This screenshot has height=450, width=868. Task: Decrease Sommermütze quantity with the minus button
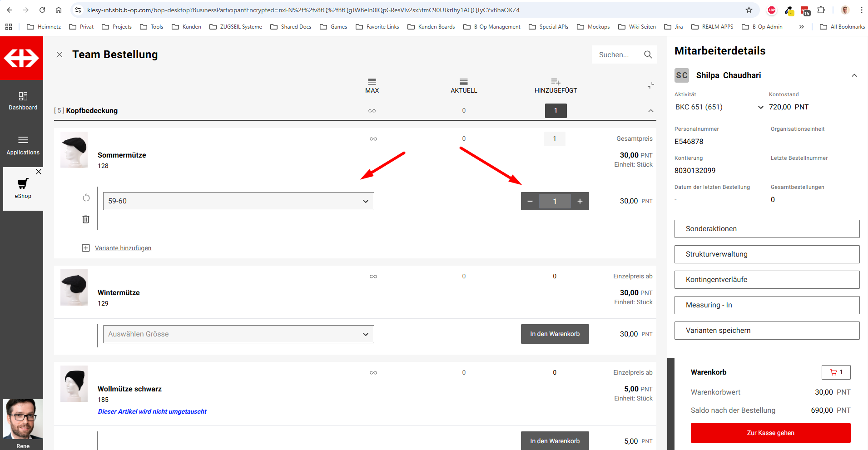pos(530,201)
